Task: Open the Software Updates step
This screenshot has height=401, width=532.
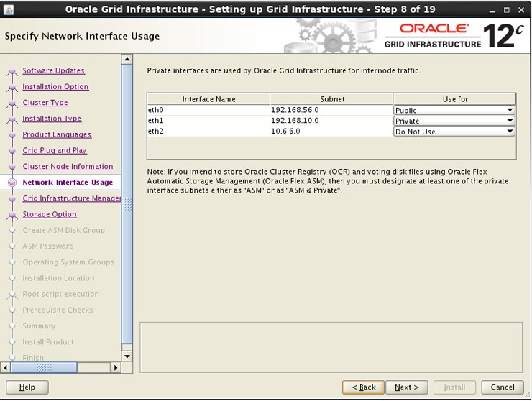Action: click(54, 70)
